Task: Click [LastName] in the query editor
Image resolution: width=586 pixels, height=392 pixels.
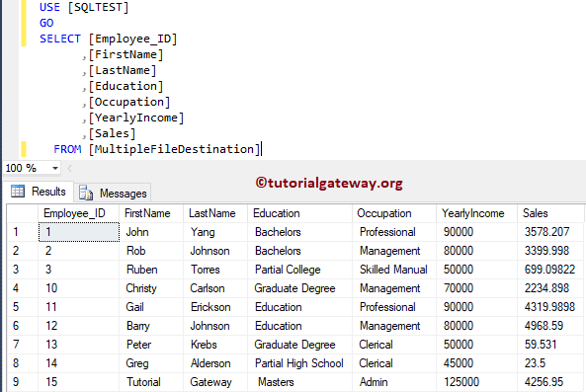Action: [x=123, y=70]
